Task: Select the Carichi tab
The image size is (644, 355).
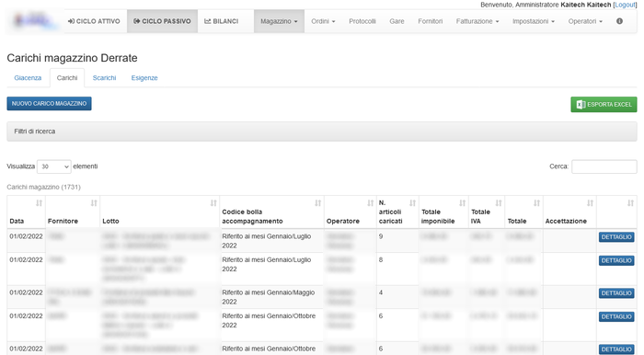Action: pos(67,78)
